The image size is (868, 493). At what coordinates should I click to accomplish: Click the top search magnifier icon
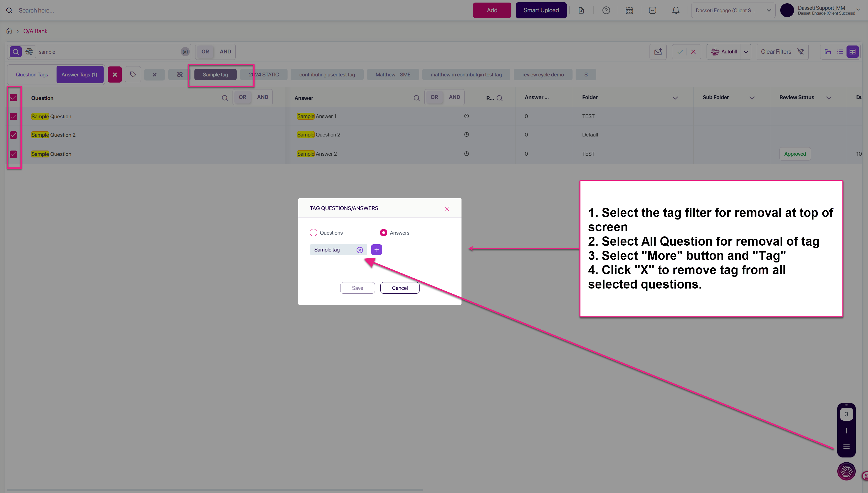(9, 10)
